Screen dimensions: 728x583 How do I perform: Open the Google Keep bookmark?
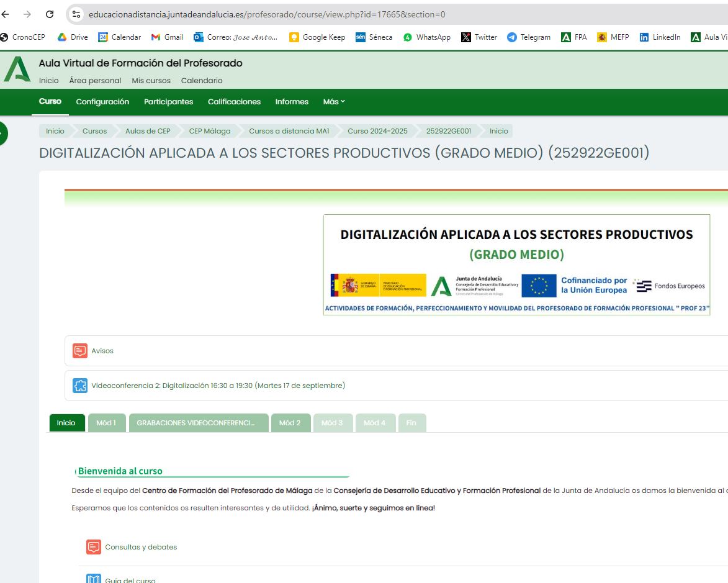click(317, 37)
